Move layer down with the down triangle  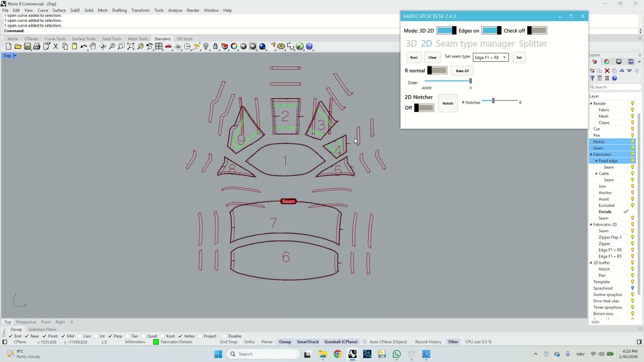pos(629,70)
